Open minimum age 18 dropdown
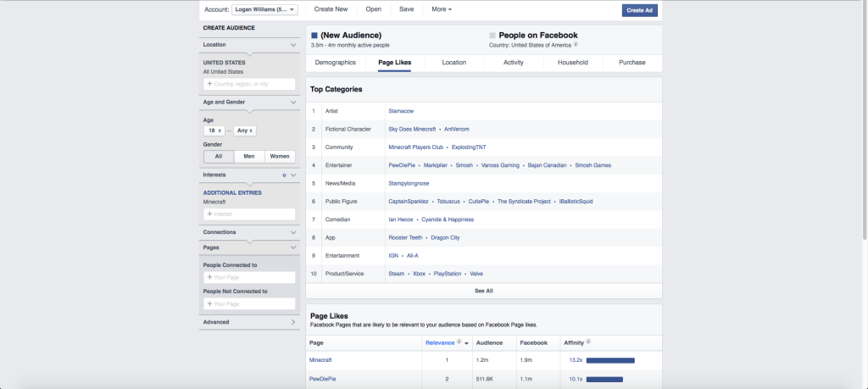Viewport: 868px width, 389px height. point(214,131)
